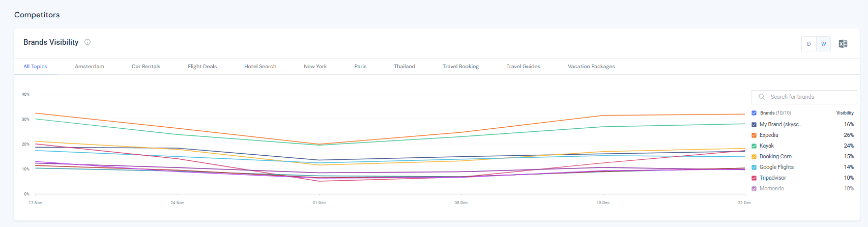
Task: Toggle the Momondo brand checkbox
Action: click(x=754, y=189)
